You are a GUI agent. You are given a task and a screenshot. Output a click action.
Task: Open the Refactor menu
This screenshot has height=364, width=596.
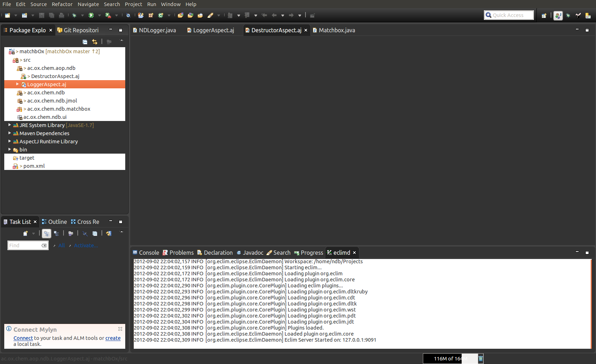pyautogui.click(x=62, y=4)
